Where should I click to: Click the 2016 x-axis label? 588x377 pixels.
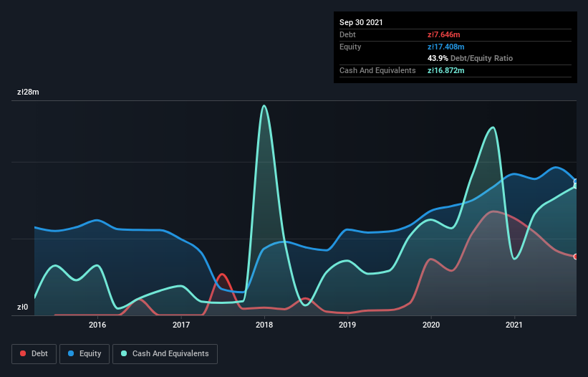97,325
